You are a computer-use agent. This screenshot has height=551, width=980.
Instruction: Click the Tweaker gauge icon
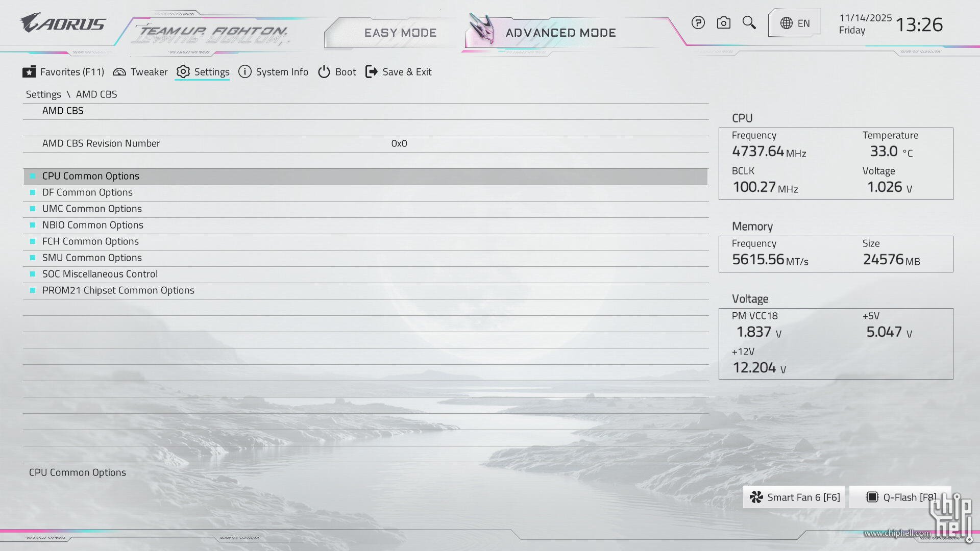(x=119, y=72)
